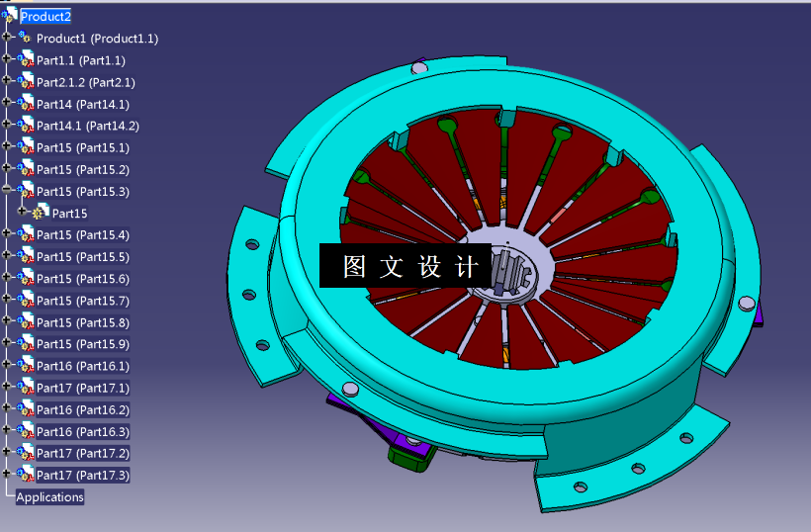The height and width of the screenshot is (532, 811).
Task: Select the Part16 (Part16.3) label
Action: pyautogui.click(x=83, y=432)
